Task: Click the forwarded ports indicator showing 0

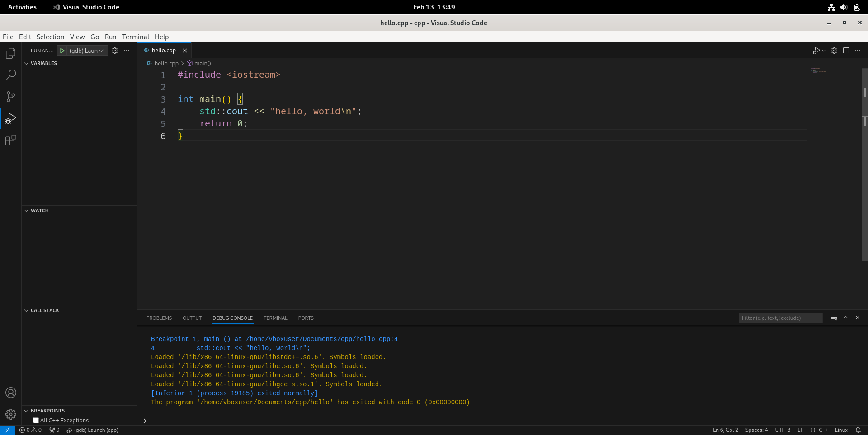Action: coord(54,430)
